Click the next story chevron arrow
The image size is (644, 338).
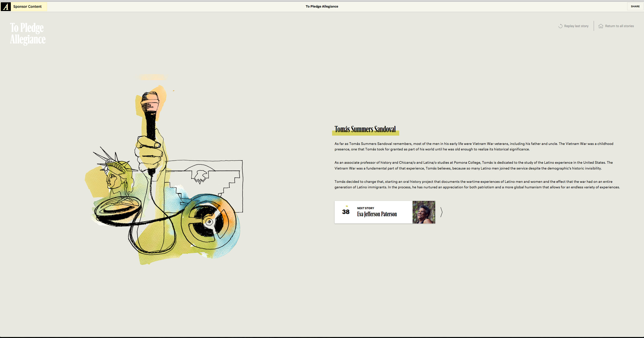click(x=441, y=212)
